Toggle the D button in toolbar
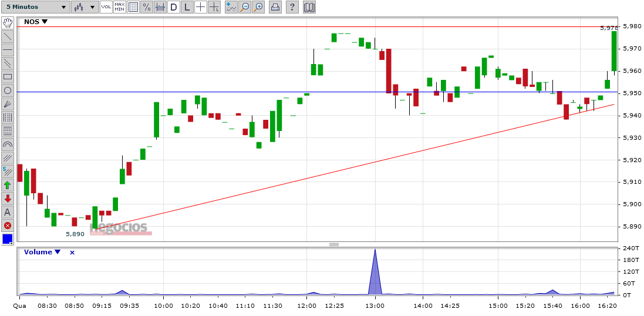Screen dimensions: 644x316 pyautogui.click(x=174, y=7)
